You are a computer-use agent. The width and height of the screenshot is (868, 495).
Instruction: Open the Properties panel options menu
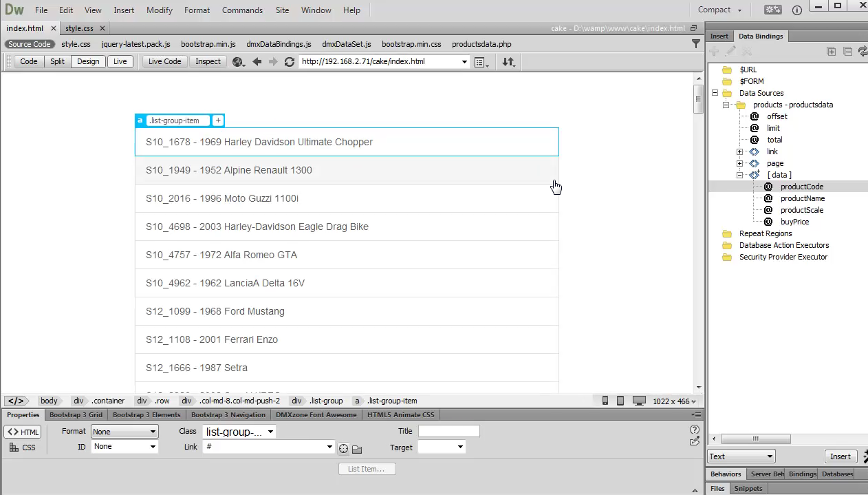[x=695, y=415]
